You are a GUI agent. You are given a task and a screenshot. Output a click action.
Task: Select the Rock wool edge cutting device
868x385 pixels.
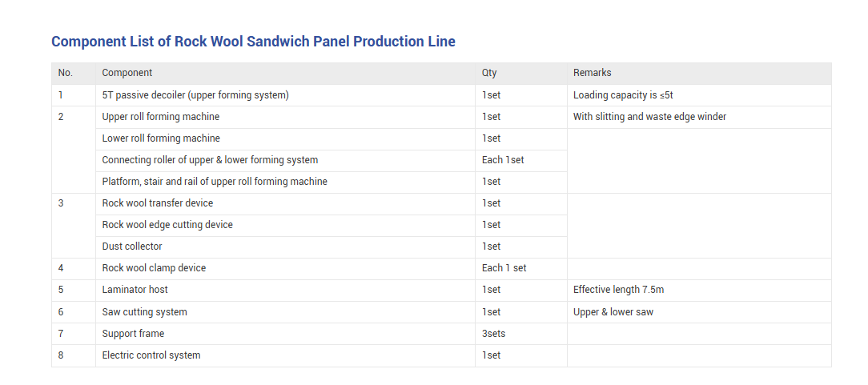pyautogui.click(x=167, y=225)
